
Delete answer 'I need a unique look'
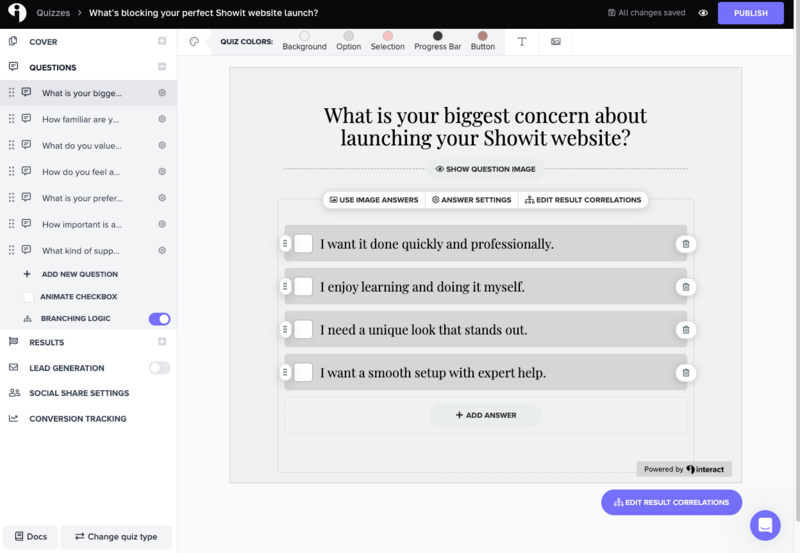pyautogui.click(x=686, y=330)
